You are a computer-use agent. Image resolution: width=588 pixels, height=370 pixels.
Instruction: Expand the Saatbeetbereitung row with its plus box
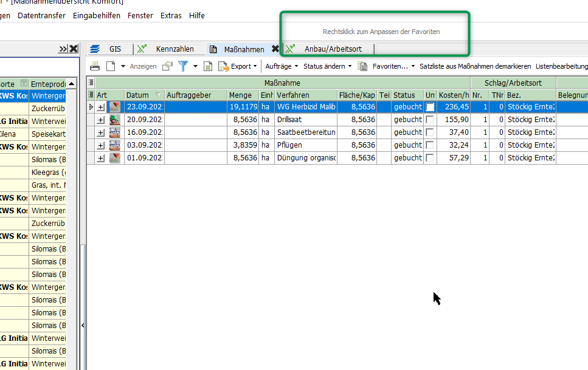(101, 132)
